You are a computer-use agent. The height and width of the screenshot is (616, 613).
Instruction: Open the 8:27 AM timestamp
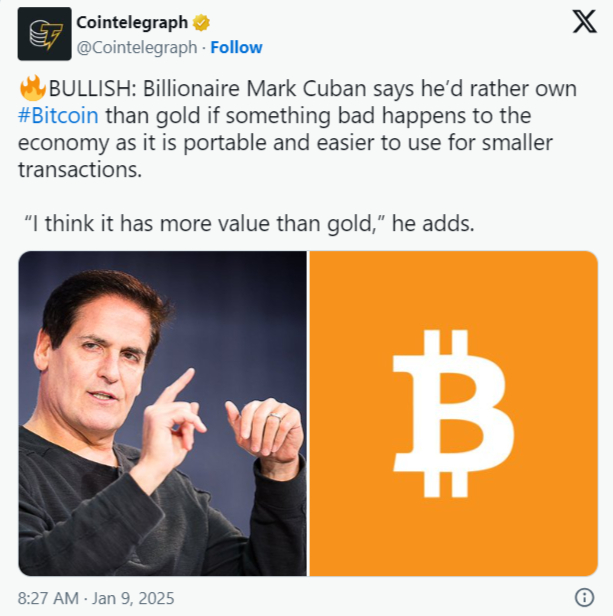click(48, 598)
